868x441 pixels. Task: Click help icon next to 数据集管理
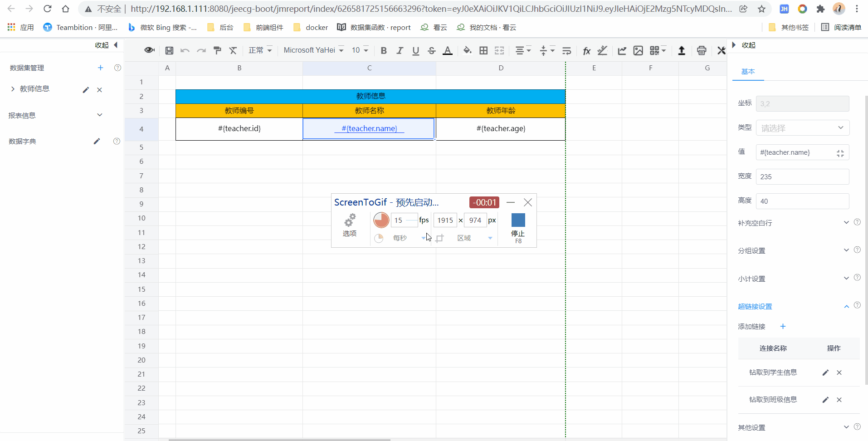(117, 68)
